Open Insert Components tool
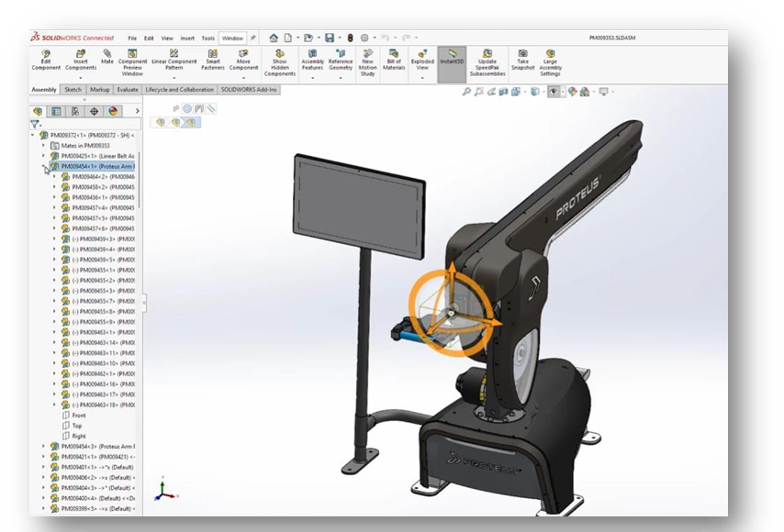 click(81, 60)
